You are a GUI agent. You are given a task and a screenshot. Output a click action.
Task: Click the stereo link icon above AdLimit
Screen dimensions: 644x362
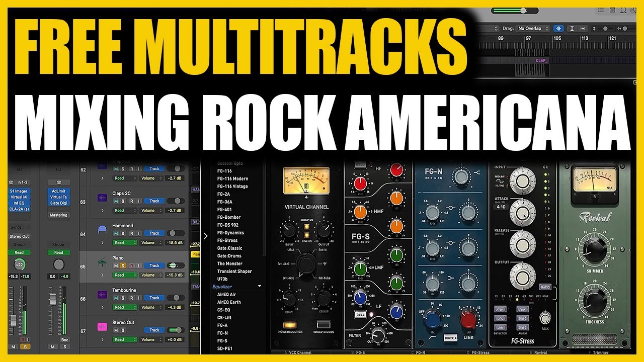point(59,182)
